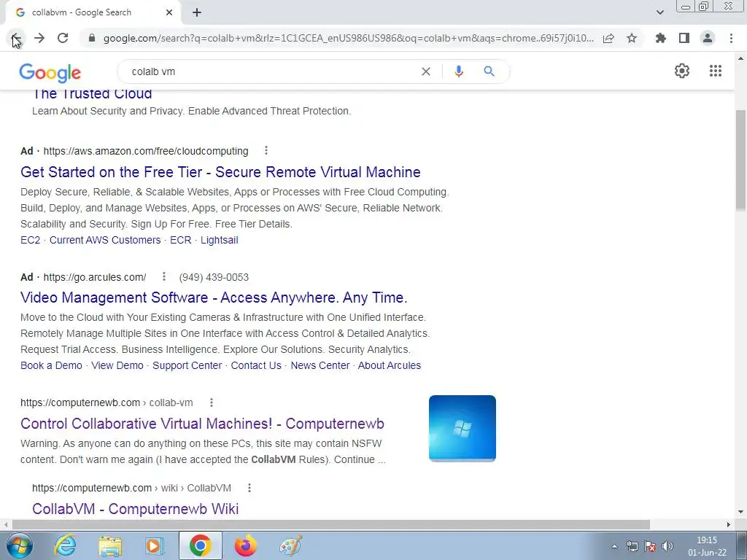This screenshot has width=747, height=560.
Task: Open volume speaker tray icon
Action: 667,546
